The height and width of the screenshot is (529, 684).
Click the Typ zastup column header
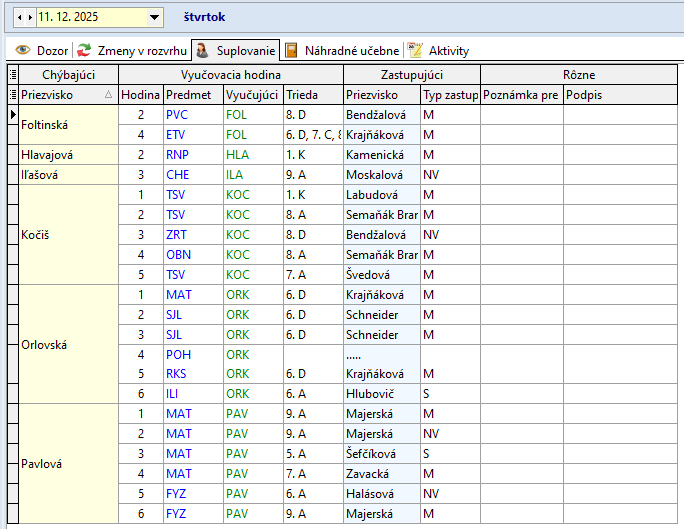point(449,95)
